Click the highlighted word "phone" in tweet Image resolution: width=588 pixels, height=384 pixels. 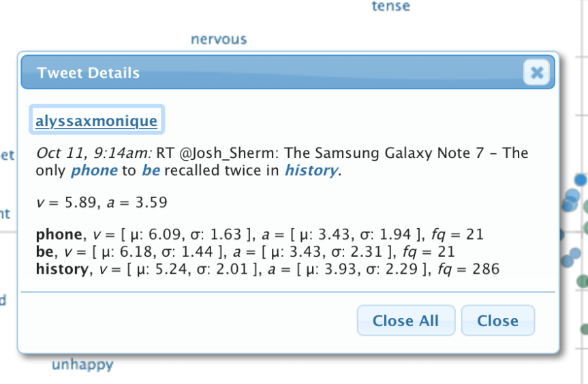pyautogui.click(x=94, y=170)
